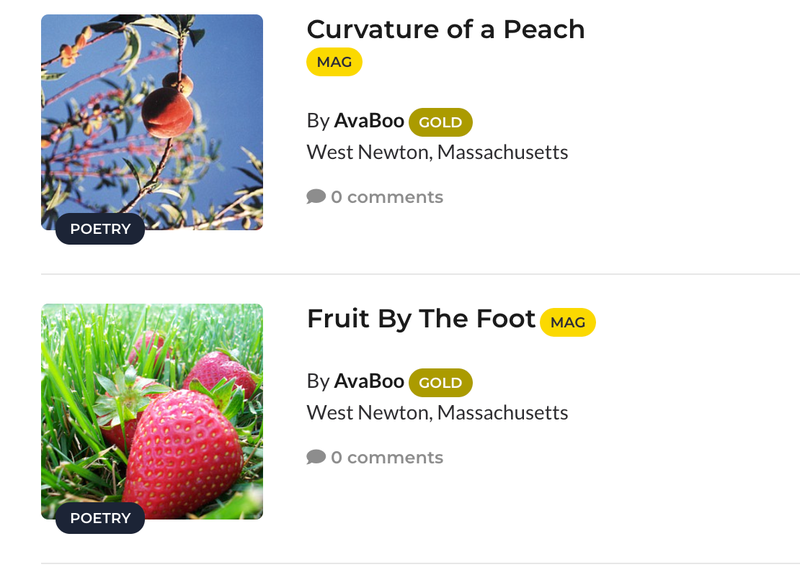
Task: Visit AvaBoo's profile from the Fruit By The Foot entry
Action: point(369,381)
